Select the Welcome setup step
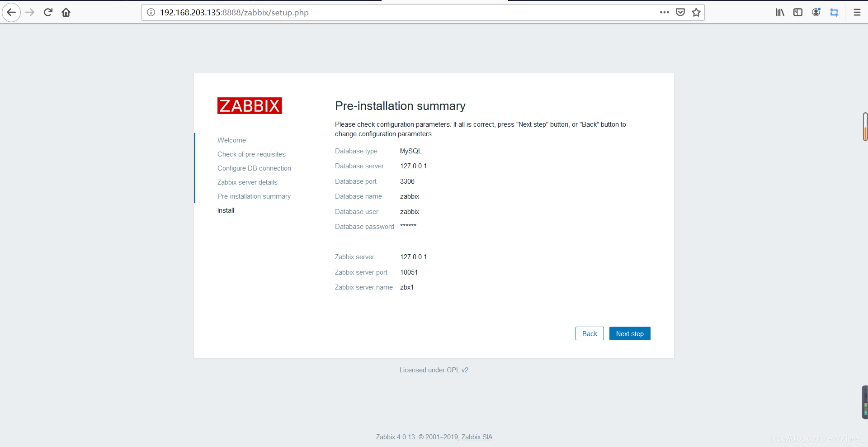 click(231, 140)
